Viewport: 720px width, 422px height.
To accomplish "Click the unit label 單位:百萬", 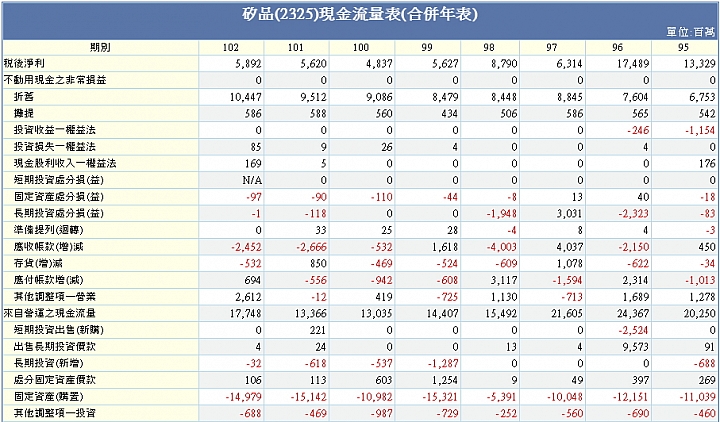I will tap(691, 32).
